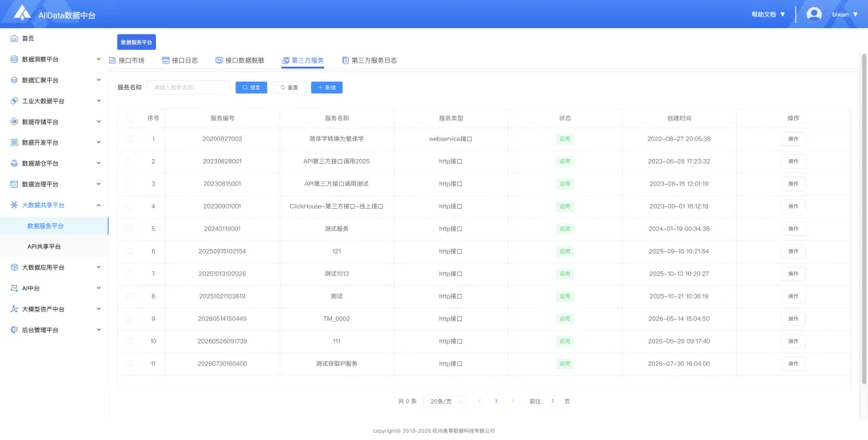Check the row for API第三方接口调用2025
868x440 pixels.
(129, 161)
